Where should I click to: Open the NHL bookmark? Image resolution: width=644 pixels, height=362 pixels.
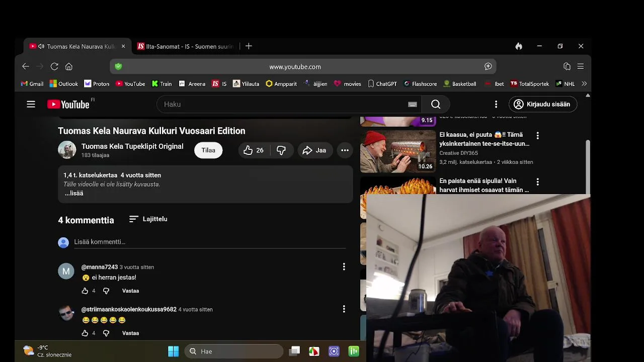(565, 84)
